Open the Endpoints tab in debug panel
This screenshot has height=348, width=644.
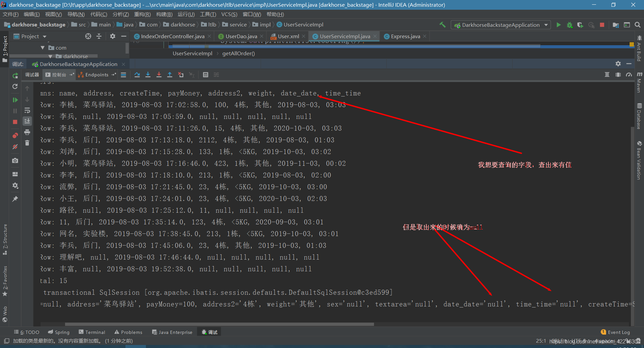click(97, 75)
